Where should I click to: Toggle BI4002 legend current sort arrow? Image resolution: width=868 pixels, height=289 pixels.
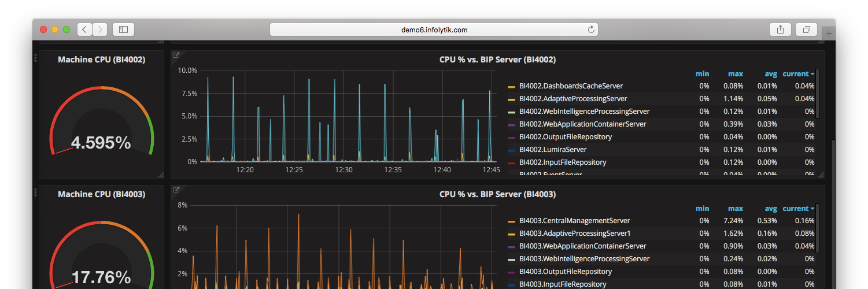click(812, 74)
